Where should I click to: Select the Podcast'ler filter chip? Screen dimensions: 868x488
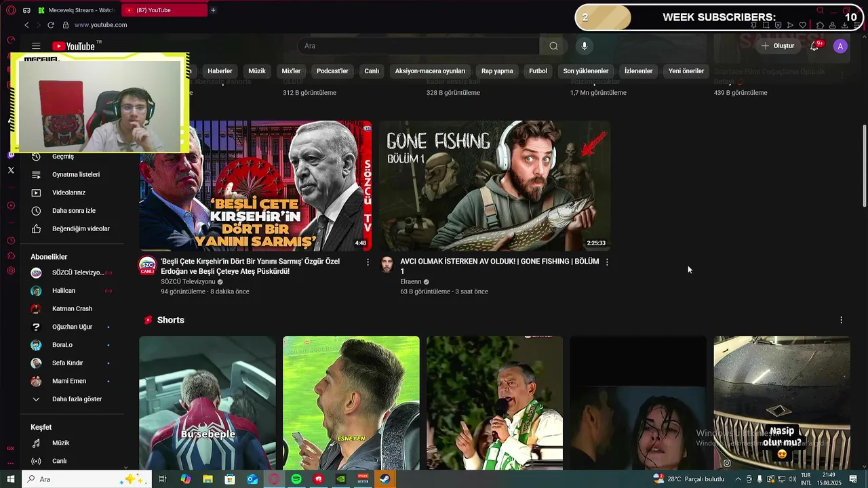click(x=332, y=71)
